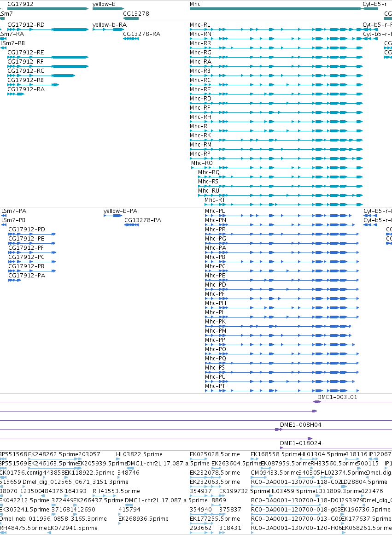Select EST Dmel_neb_011956_0858_3165.3prime
392x535 pixels.
(53, 519)
